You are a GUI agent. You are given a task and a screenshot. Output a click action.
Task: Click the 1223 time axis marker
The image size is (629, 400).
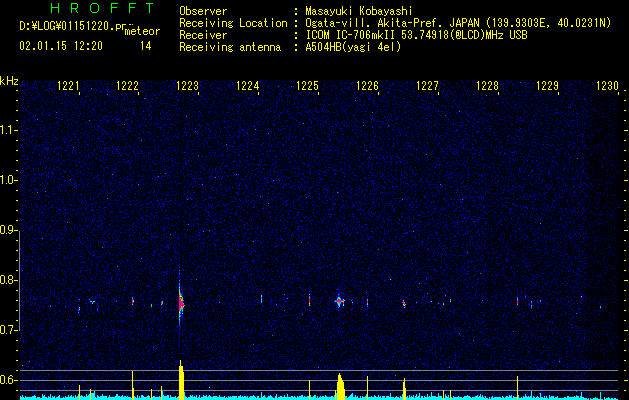tap(187, 85)
